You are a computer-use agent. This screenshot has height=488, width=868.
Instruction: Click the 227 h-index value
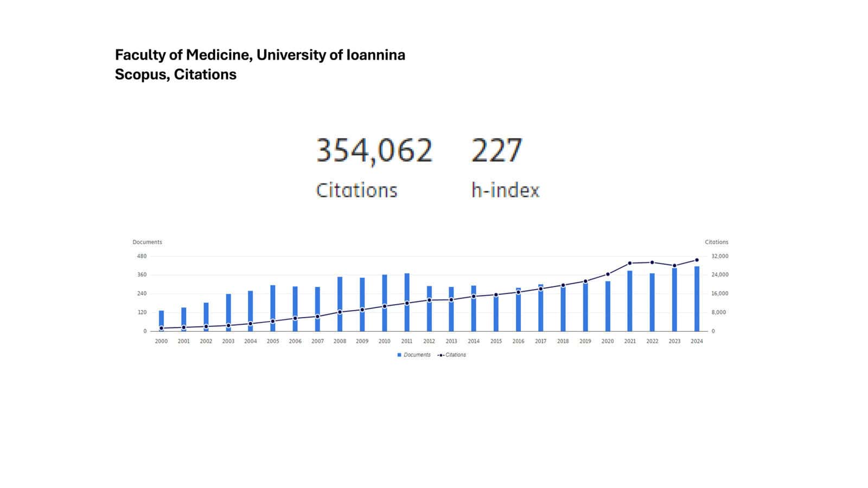(496, 150)
